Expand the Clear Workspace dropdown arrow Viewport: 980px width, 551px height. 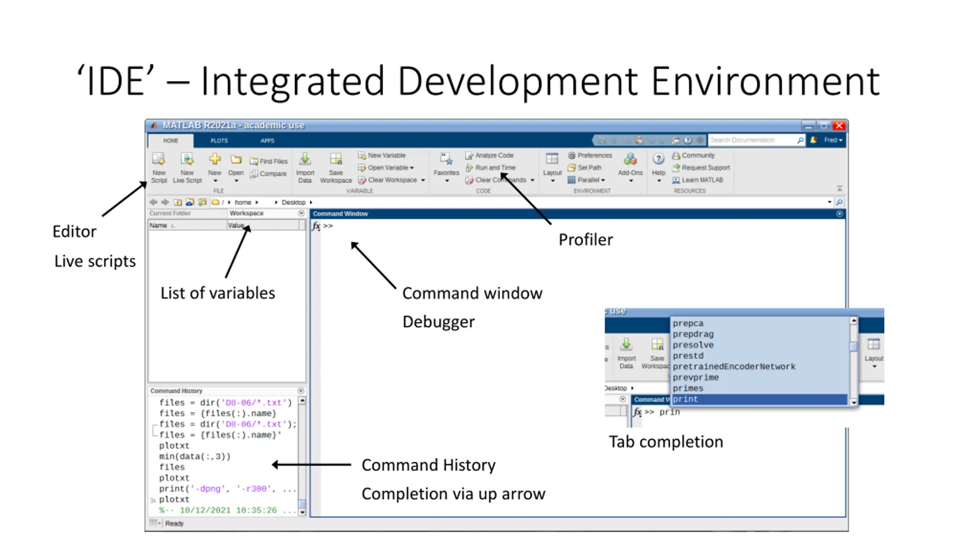(423, 180)
